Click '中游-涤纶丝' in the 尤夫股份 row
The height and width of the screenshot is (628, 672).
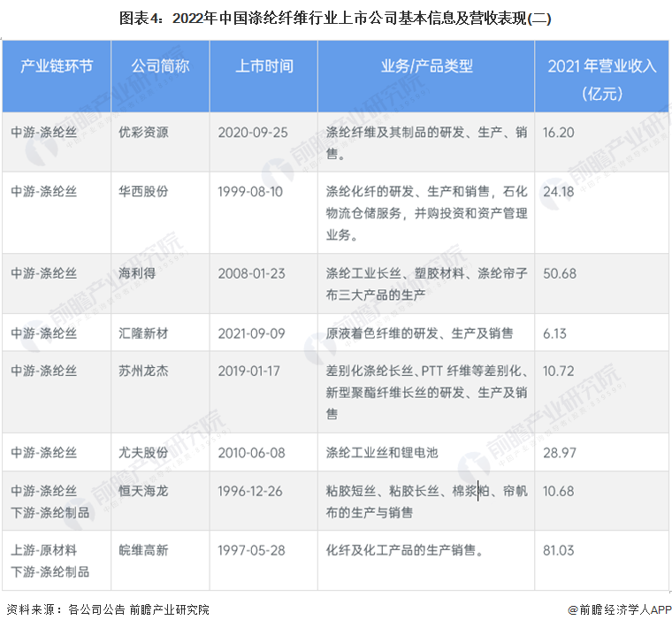(x=43, y=453)
